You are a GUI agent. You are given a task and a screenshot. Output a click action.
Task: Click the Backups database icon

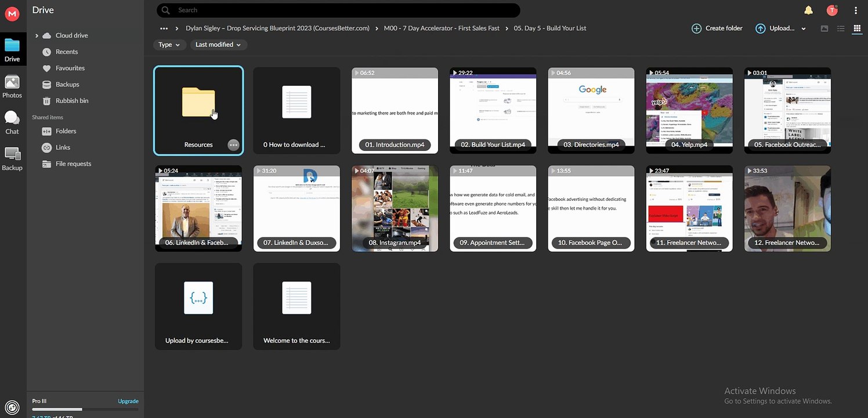(47, 84)
